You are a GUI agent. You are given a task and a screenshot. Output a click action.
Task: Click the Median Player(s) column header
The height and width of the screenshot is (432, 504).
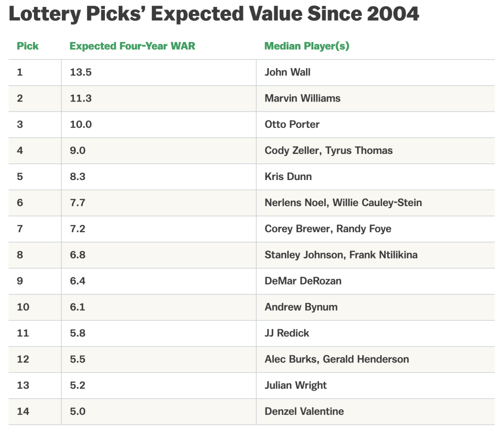pyautogui.click(x=306, y=46)
